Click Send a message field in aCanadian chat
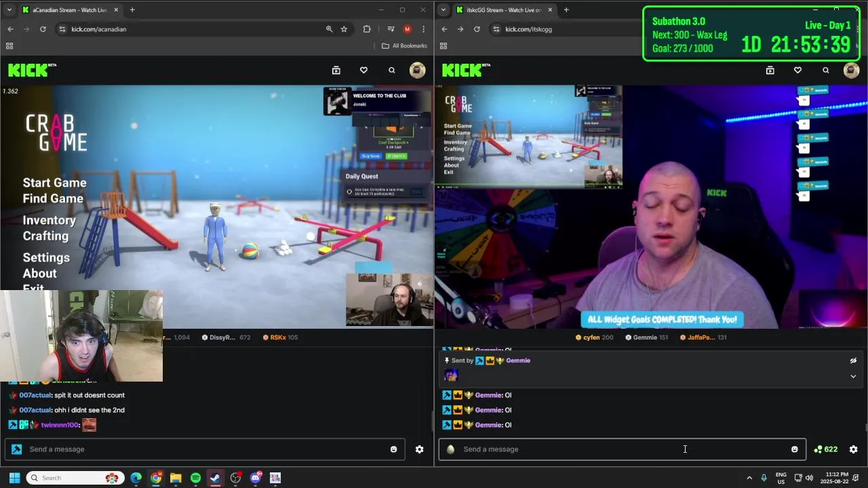Image resolution: width=868 pixels, height=488 pixels. pos(205,449)
